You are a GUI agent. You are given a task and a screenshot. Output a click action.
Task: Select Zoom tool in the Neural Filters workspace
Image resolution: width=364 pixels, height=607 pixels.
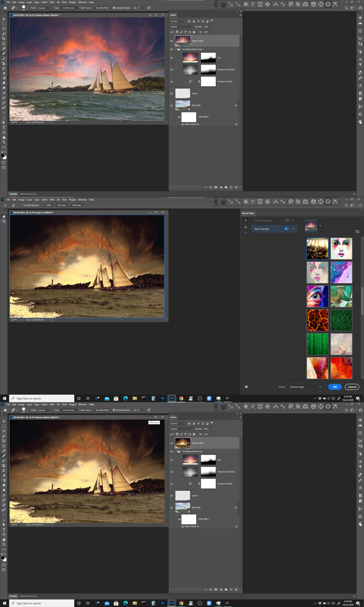point(4,221)
